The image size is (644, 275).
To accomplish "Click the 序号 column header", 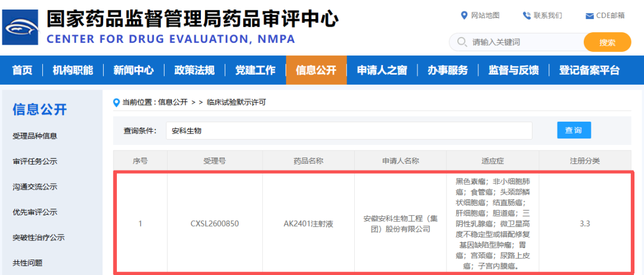I will [x=140, y=160].
